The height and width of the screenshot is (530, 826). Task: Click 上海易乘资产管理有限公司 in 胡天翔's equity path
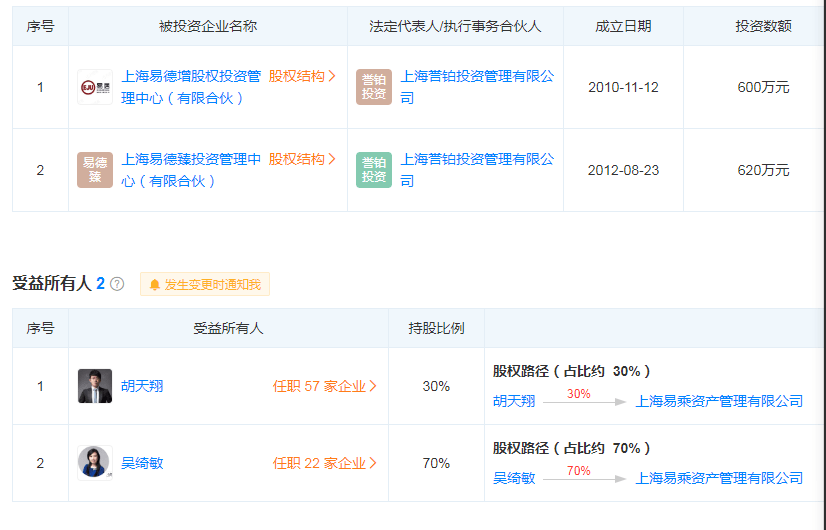719,401
